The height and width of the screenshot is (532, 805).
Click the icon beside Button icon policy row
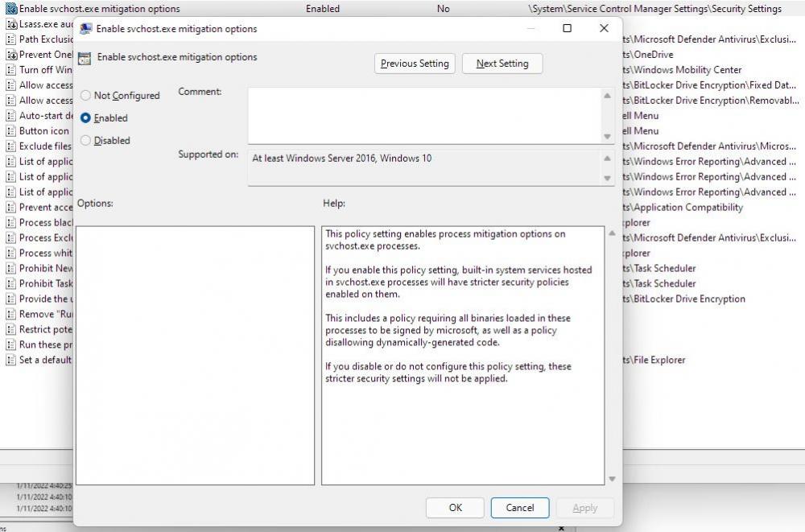pos(11,131)
